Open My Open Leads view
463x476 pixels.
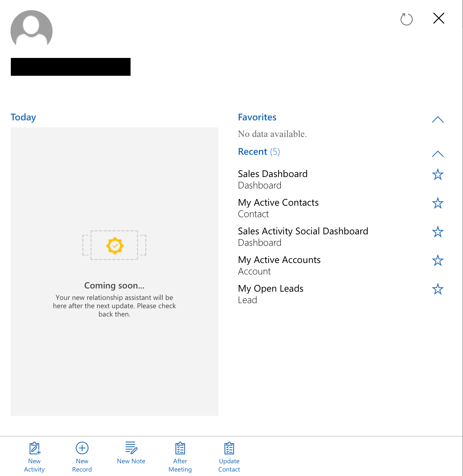(x=271, y=294)
